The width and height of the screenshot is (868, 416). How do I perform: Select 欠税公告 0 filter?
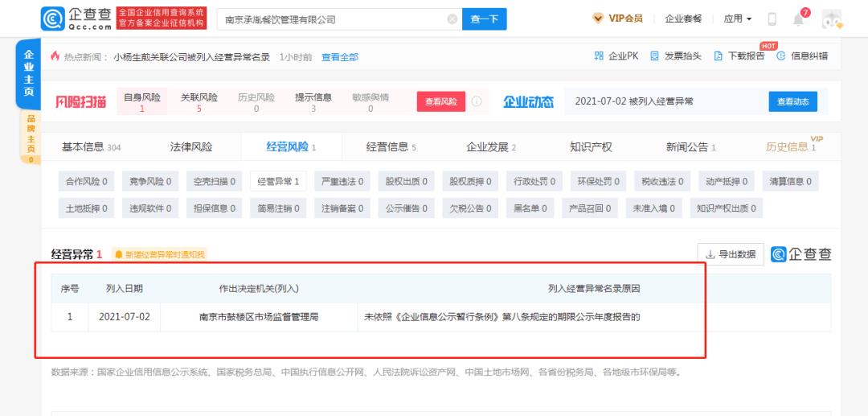coord(470,208)
